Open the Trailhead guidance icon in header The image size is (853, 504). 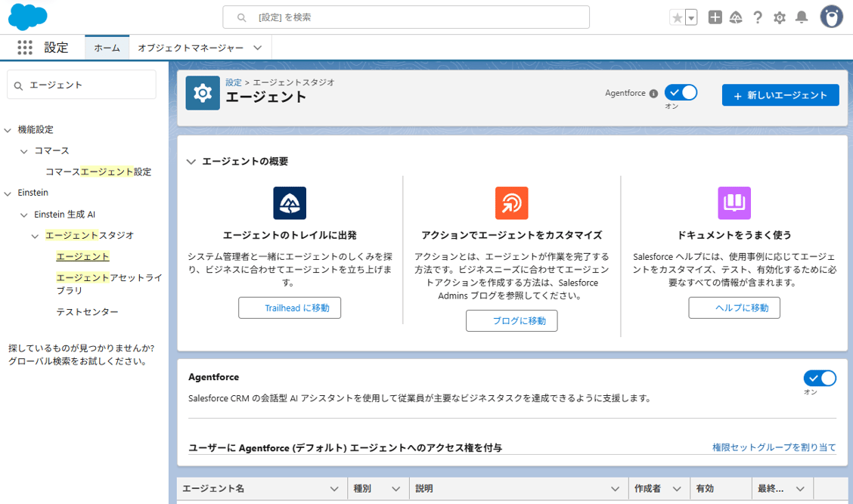click(x=736, y=17)
